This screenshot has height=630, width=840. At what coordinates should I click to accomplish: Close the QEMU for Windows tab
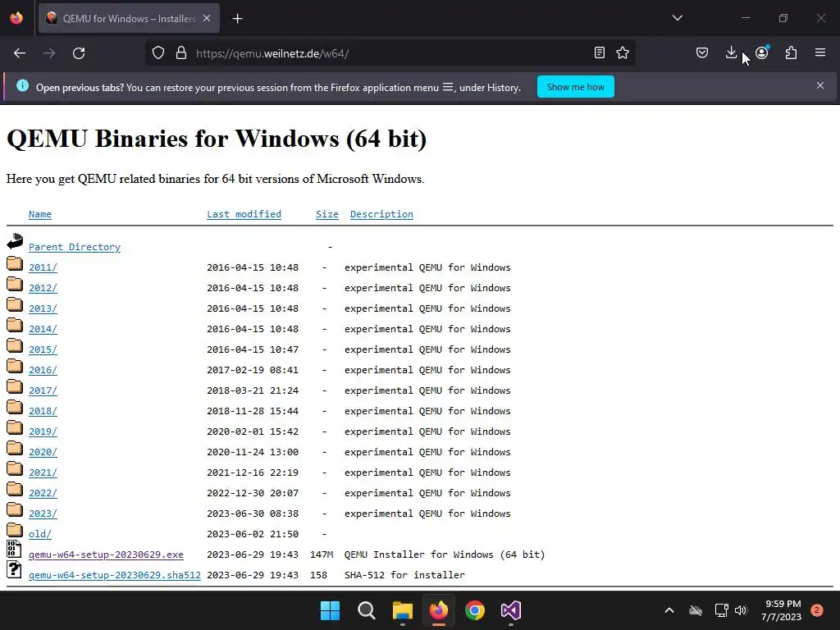click(207, 18)
